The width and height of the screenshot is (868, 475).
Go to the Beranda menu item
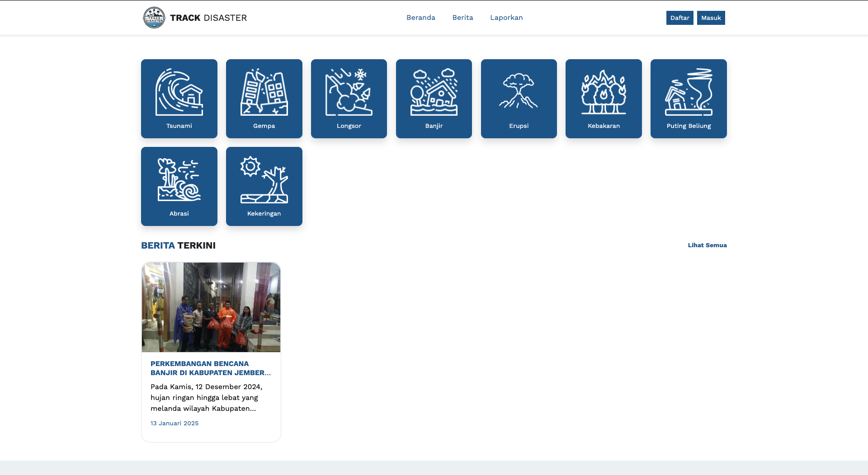[x=420, y=18]
